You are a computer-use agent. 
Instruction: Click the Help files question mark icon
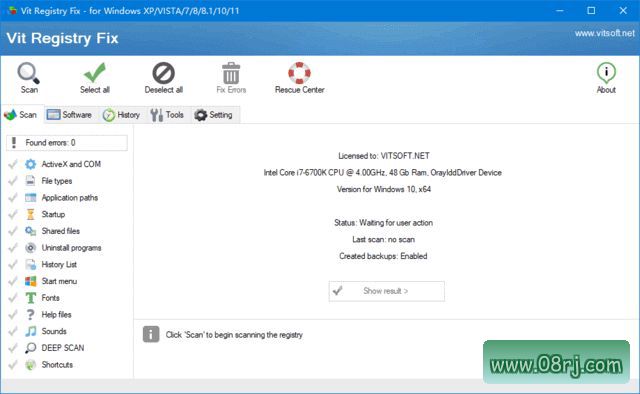click(x=30, y=314)
